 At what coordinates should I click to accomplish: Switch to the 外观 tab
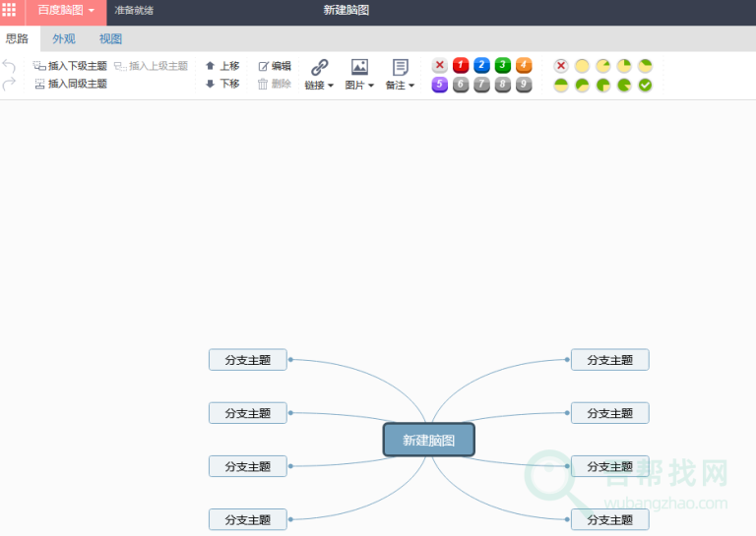coord(64,39)
